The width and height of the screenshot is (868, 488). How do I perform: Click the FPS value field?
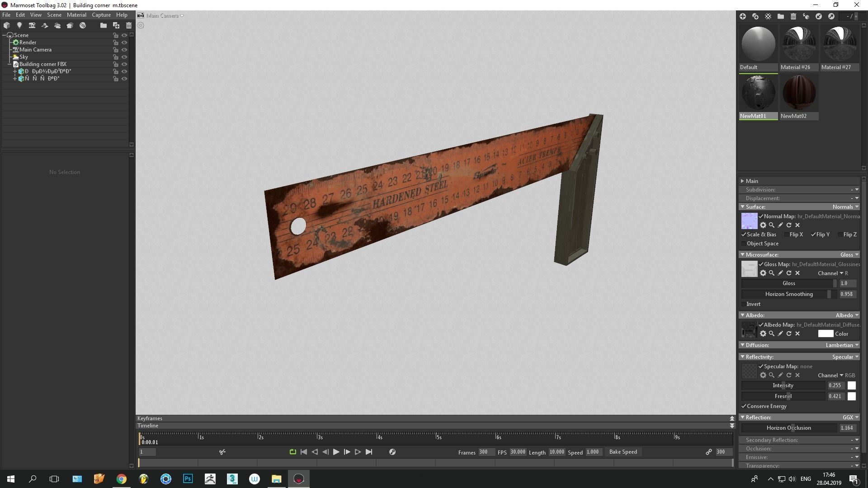point(518,452)
